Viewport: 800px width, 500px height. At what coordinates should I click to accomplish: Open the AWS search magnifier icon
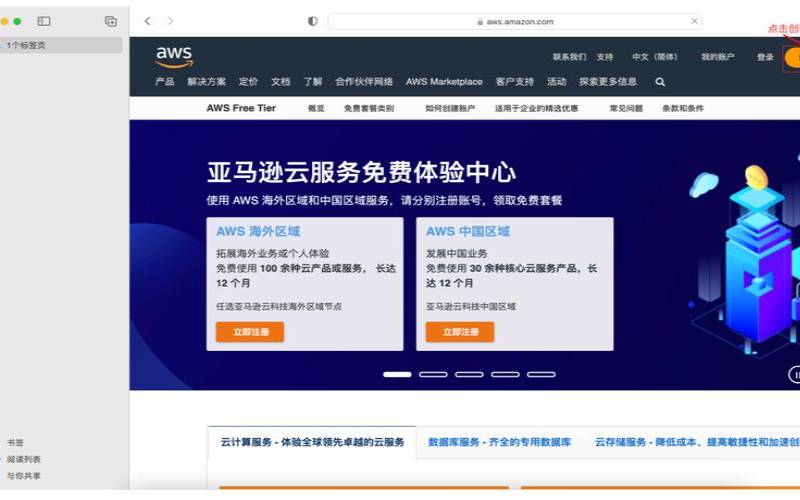660,82
